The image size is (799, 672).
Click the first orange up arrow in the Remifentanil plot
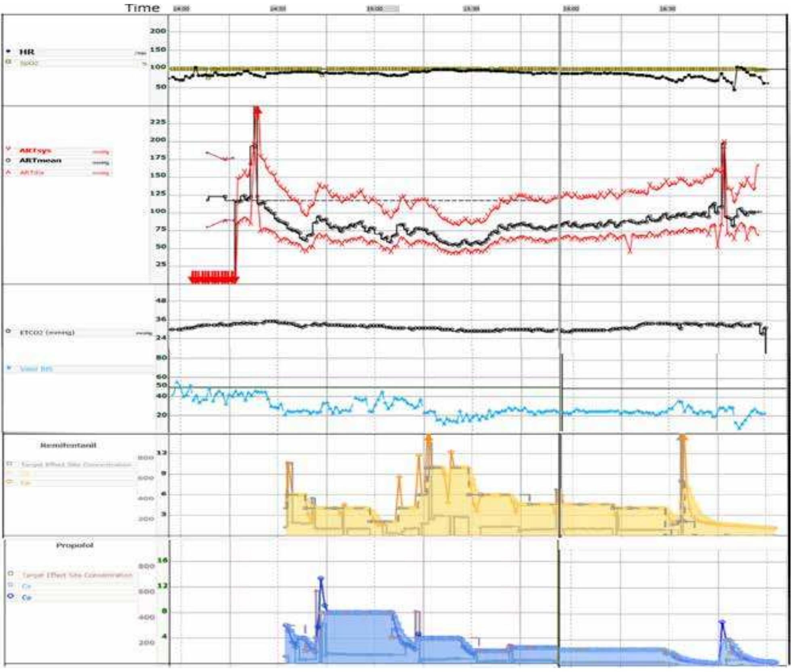(x=428, y=438)
